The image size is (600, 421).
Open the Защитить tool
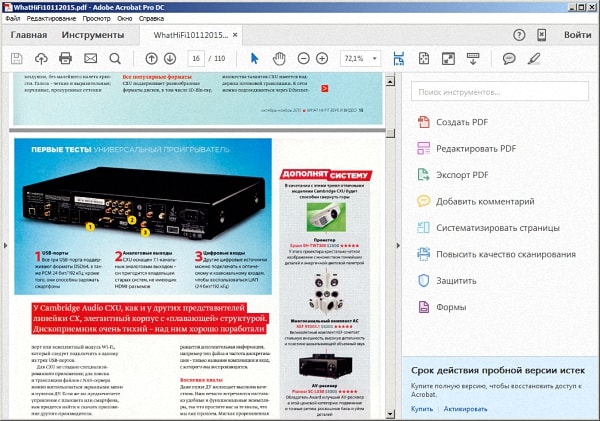coord(447,281)
